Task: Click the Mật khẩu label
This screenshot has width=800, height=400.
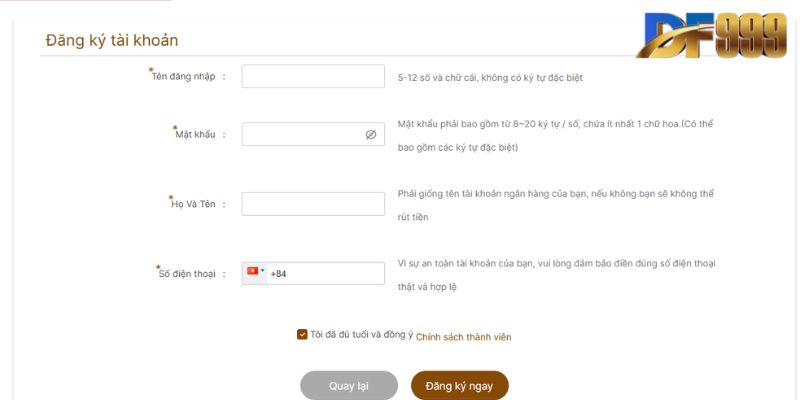Action: pyautogui.click(x=195, y=135)
